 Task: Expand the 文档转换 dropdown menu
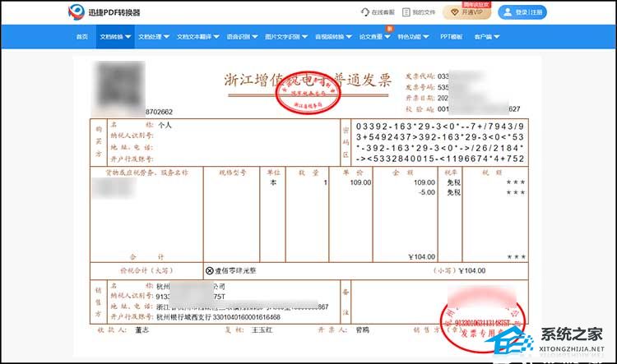[x=114, y=37]
